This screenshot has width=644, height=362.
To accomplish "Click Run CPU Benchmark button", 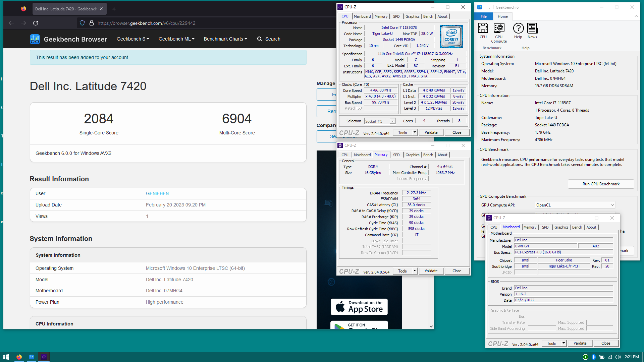I will 601,184.
